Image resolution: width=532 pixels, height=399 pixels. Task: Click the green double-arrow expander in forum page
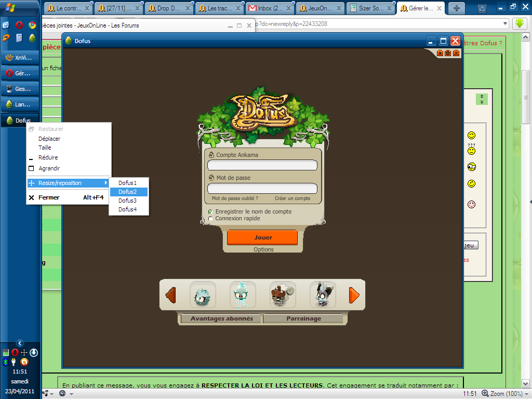pyautogui.click(x=482, y=99)
